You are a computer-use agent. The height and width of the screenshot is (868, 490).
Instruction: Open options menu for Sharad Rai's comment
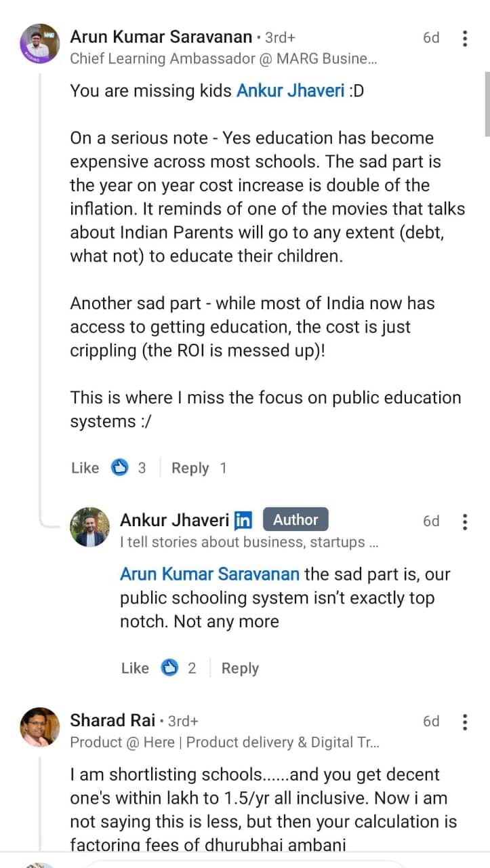click(x=465, y=722)
